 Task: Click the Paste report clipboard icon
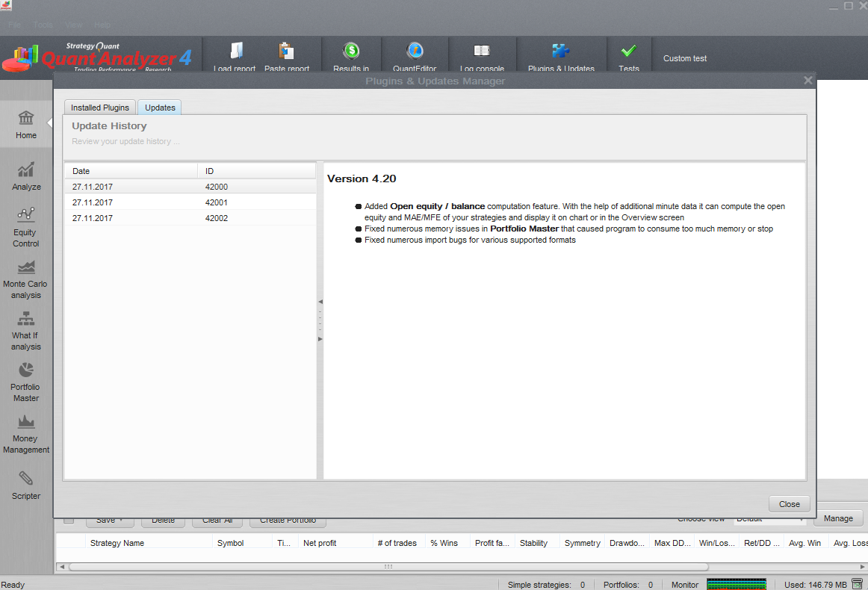[x=286, y=51]
